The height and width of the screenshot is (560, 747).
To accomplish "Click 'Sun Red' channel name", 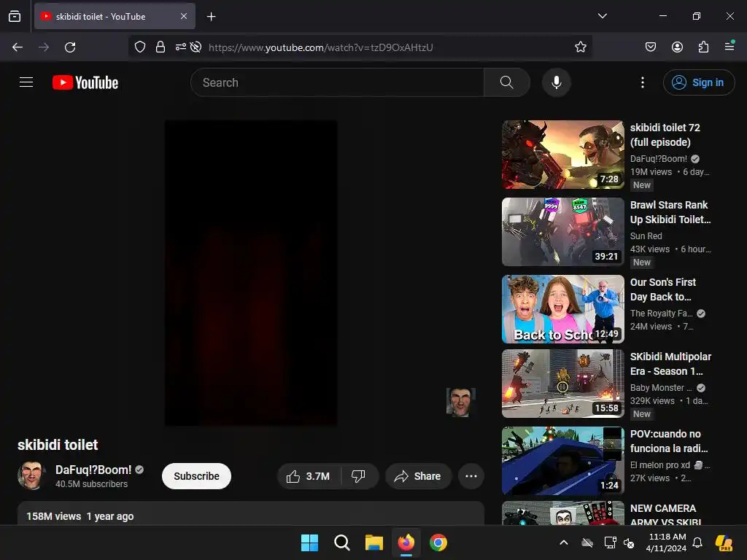I will tap(646, 236).
